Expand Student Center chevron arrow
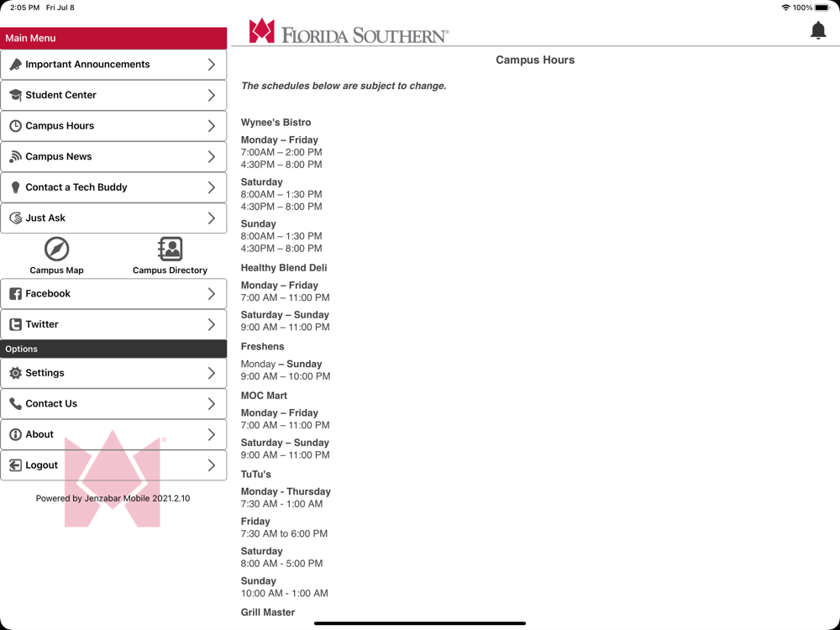The width and height of the screenshot is (840, 630). tap(212, 95)
